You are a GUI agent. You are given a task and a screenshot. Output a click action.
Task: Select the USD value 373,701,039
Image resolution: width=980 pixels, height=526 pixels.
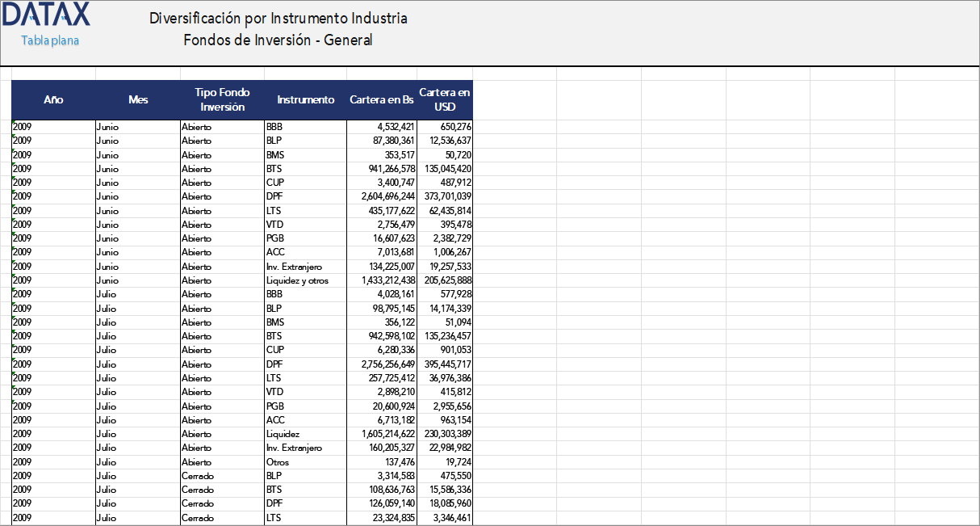coord(446,196)
